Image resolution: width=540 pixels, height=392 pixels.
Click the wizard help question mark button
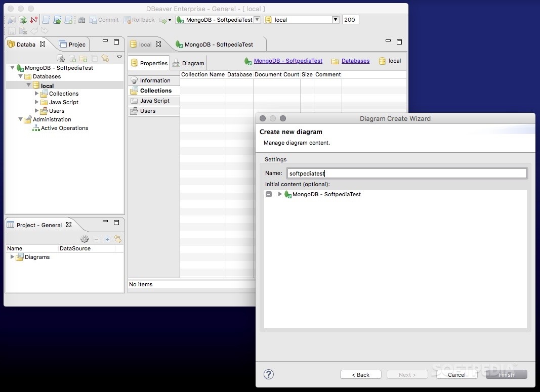point(268,374)
